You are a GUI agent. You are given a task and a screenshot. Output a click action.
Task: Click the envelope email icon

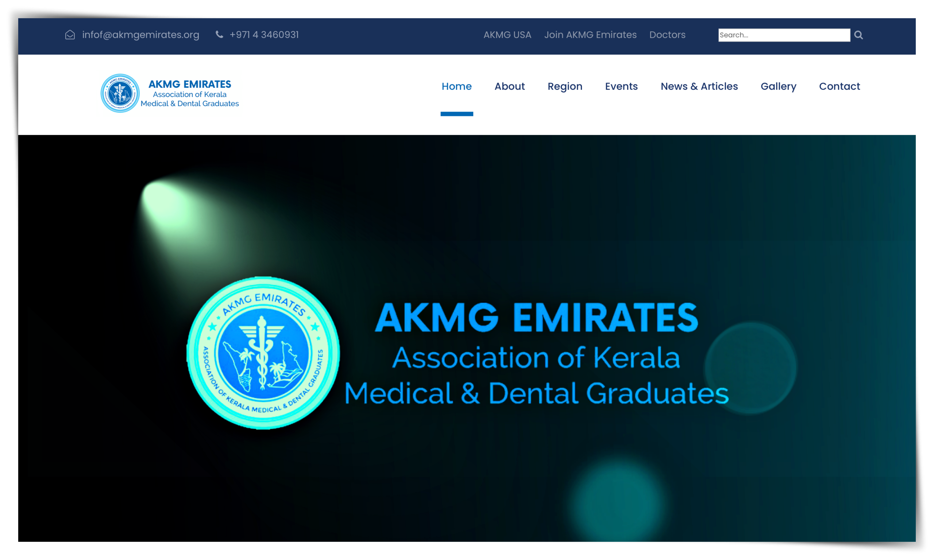pos(70,35)
